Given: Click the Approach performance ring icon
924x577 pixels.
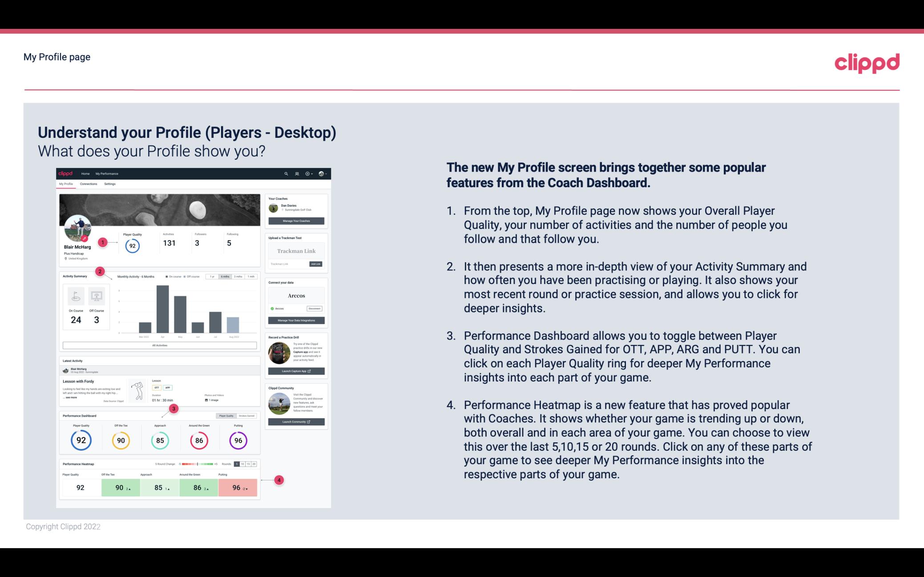Looking at the screenshot, I should click(160, 440).
